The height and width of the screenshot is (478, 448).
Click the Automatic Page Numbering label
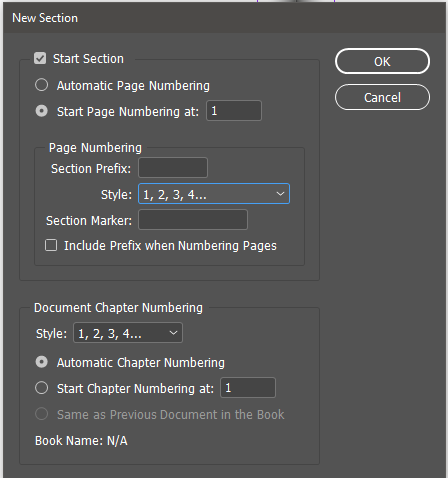(x=133, y=86)
